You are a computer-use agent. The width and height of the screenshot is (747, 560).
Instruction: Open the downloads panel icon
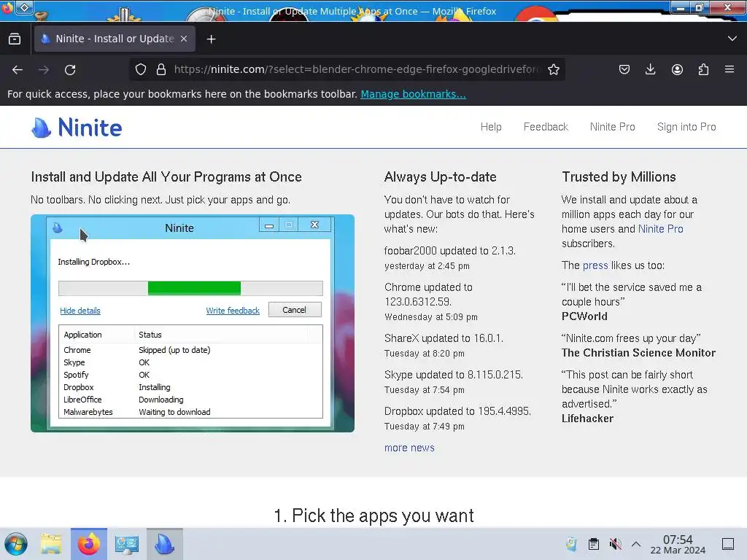point(650,69)
